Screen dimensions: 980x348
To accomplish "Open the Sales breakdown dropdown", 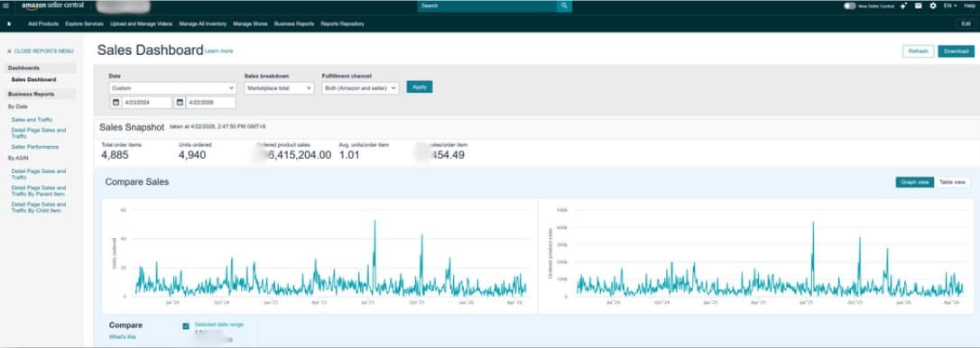I will [279, 88].
